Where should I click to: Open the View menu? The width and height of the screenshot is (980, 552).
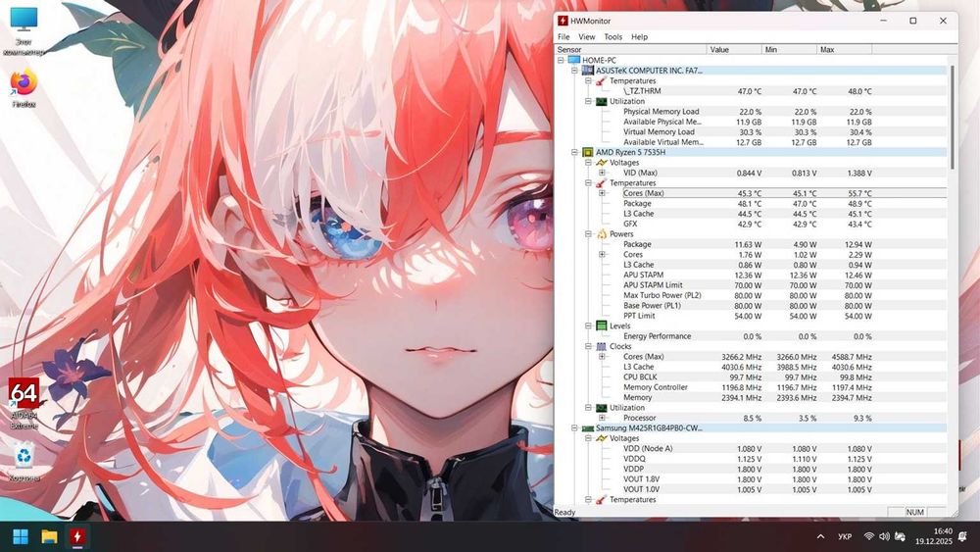[x=586, y=37]
